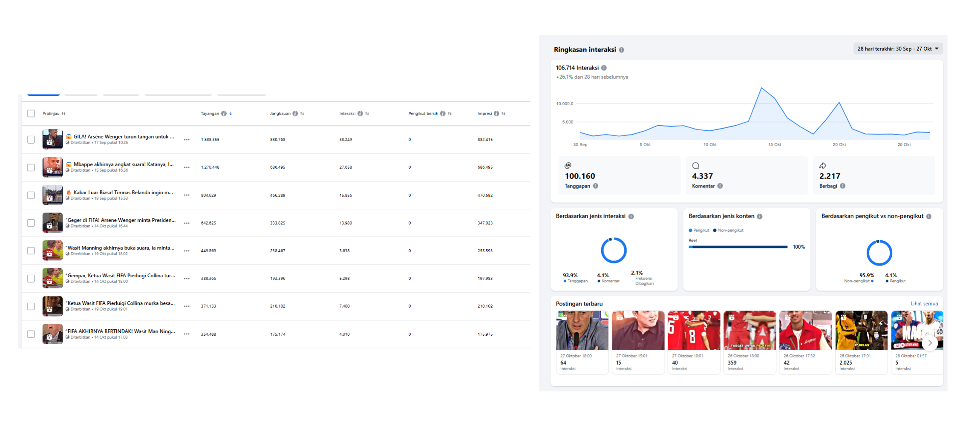Open the Geger di FIFA post title
Screen dimensions: 980x426
pos(120,220)
